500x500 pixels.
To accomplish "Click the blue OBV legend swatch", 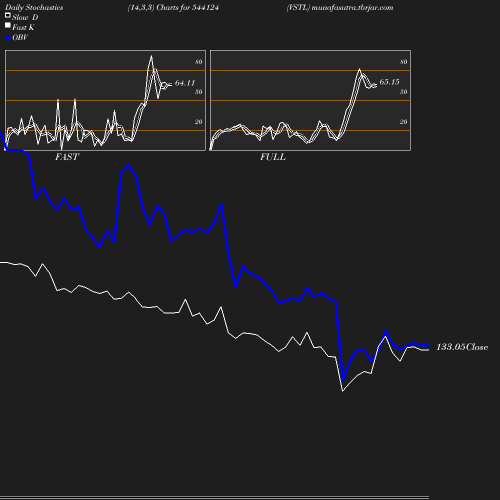I will 8,38.
